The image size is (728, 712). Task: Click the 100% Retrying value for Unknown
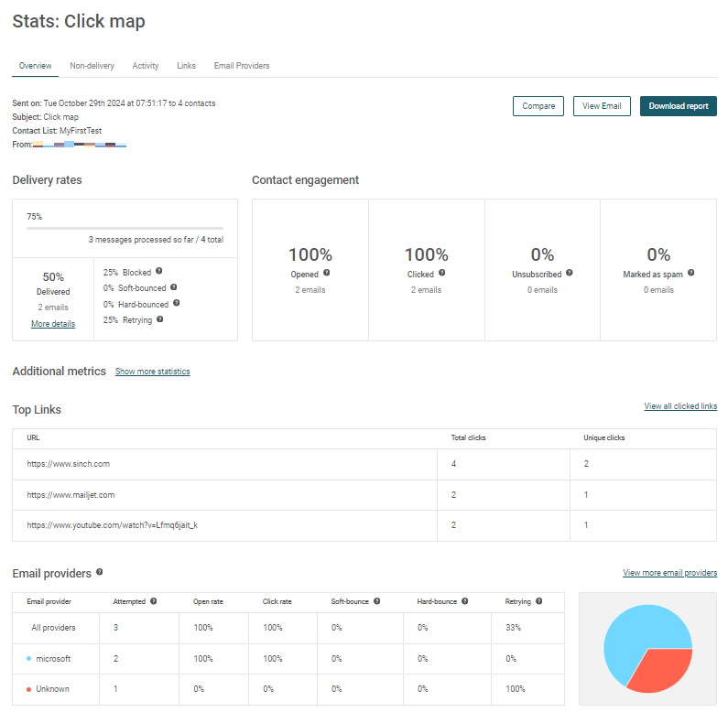[516, 689]
